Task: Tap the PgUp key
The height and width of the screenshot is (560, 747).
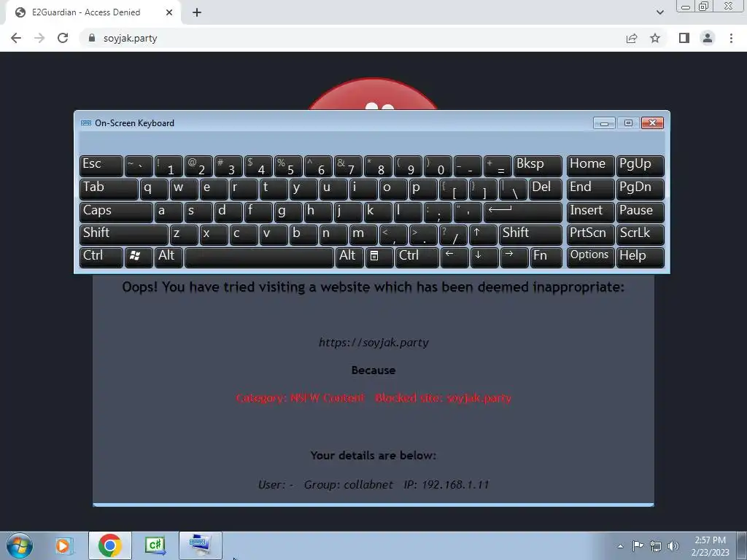Action: click(x=640, y=166)
